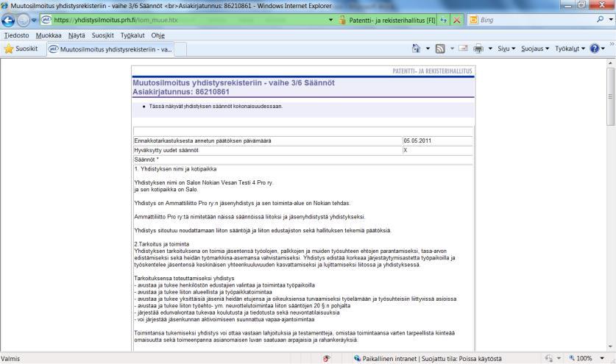Click the date value 05.05.2011

click(417, 140)
